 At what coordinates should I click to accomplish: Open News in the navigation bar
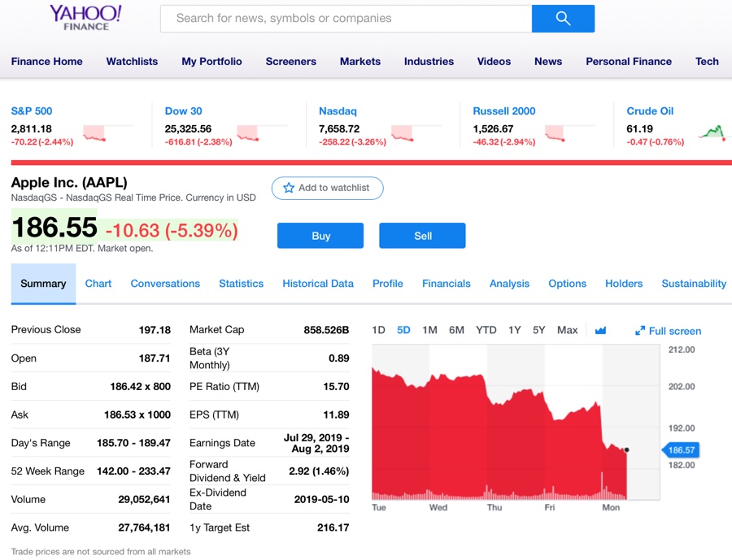click(548, 62)
